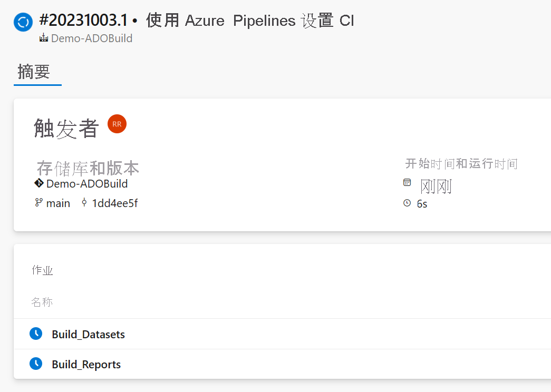Screen dimensions: 551x392
Task: Open the Build_Reports job
Action: coord(86,365)
